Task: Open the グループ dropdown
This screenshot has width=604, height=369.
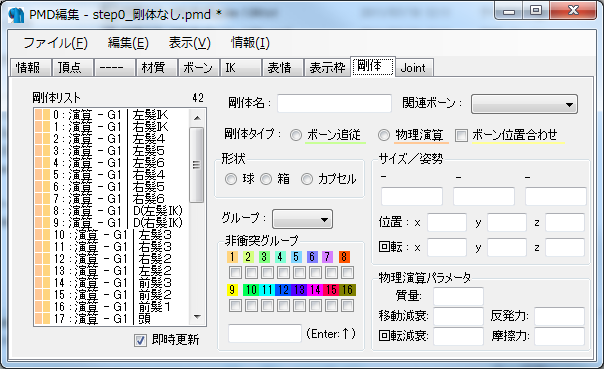Action: [302, 219]
